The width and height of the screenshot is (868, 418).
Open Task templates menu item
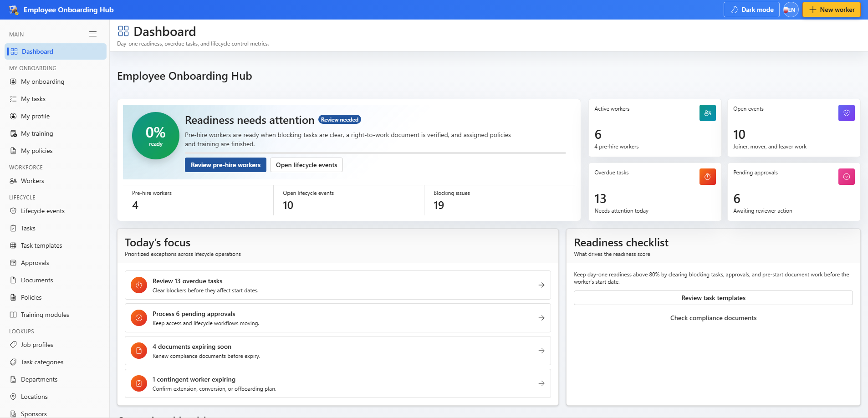(56, 245)
